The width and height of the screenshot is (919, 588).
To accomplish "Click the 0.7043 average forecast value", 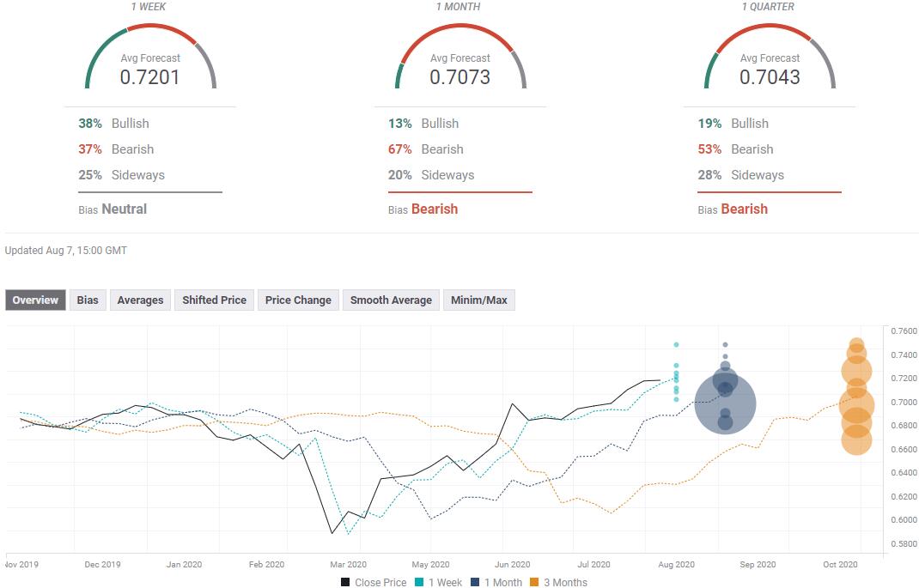I will tap(770, 76).
